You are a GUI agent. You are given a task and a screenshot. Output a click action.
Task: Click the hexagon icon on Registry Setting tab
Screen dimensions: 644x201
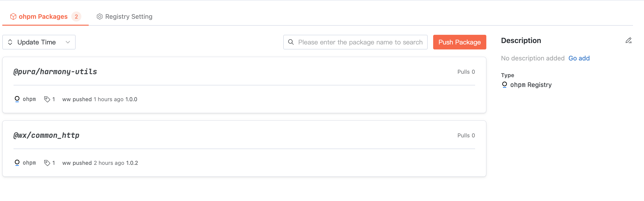pos(99,16)
